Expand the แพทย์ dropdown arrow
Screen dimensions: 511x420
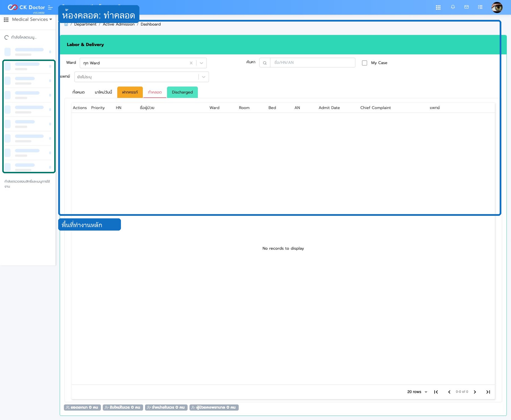(204, 77)
